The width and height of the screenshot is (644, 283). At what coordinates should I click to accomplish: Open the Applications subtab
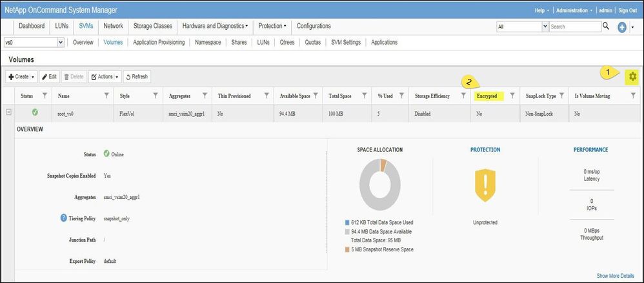point(385,43)
